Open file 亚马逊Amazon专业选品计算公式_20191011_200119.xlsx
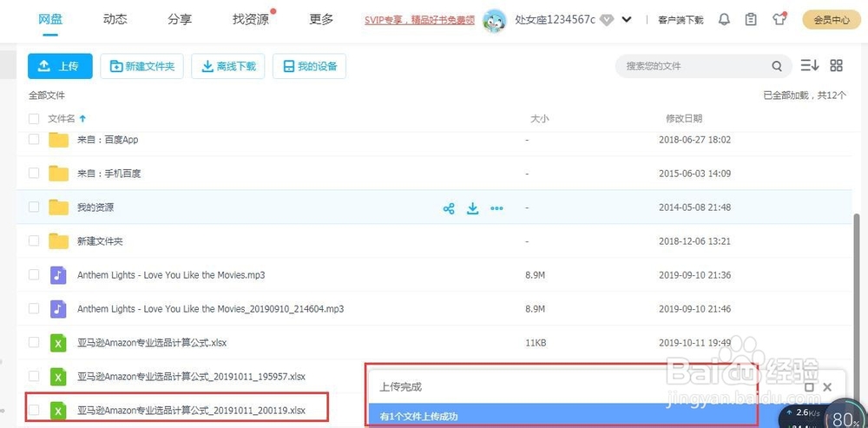This screenshot has width=868, height=428. coord(192,411)
